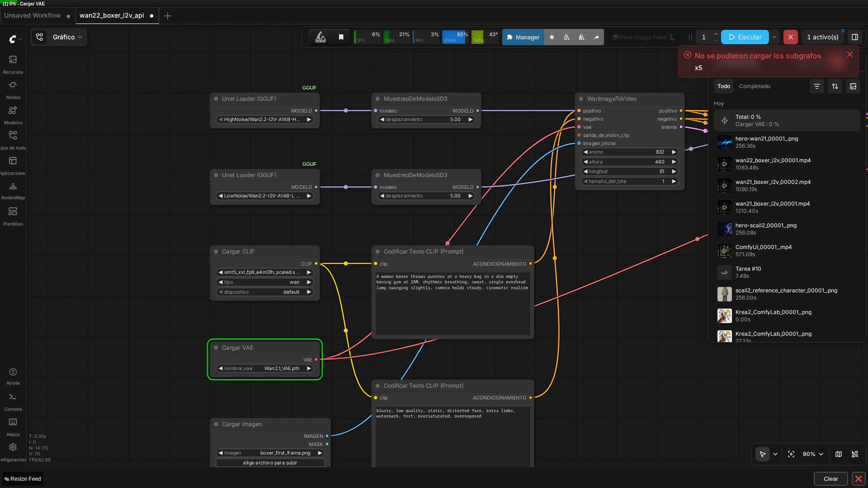This screenshot has height=488, width=868.
Task: Choose HighNoise Wan2.2 GGUF model selector
Action: pos(264,119)
